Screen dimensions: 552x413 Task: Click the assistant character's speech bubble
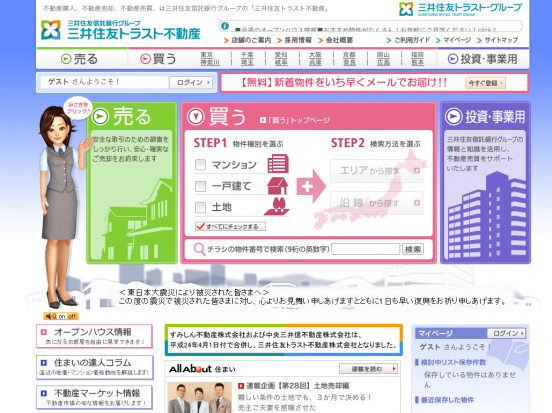77,108
